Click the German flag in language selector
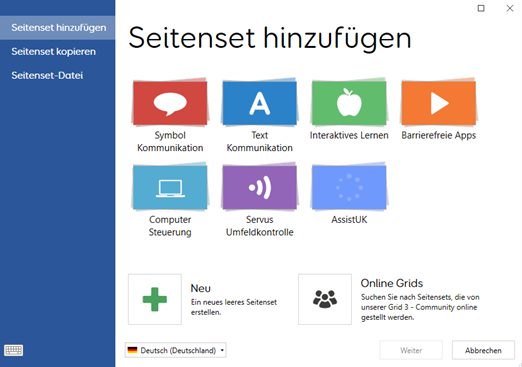Image resolution: width=522 pixels, height=367 pixels. (132, 350)
